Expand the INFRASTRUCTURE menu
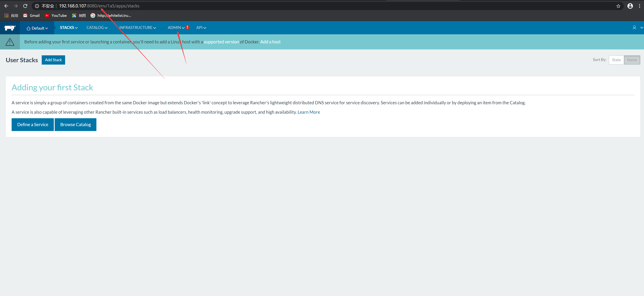 (138, 28)
